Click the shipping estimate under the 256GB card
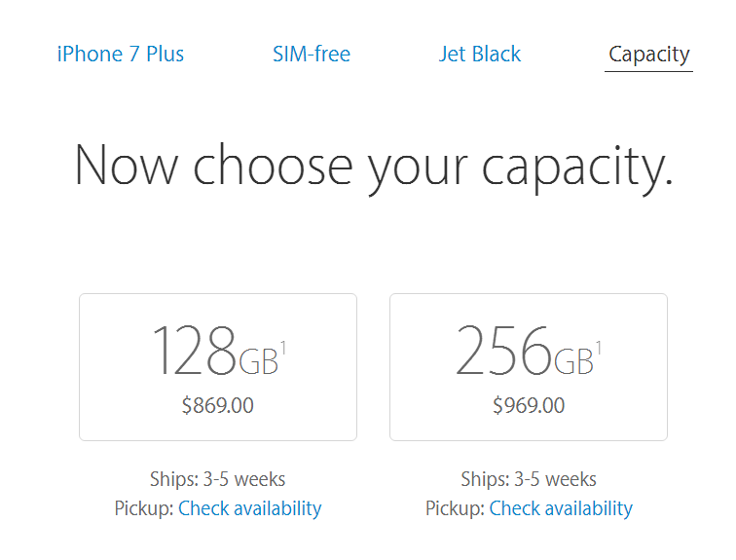Screen dimensions: 736x560 click(x=529, y=479)
